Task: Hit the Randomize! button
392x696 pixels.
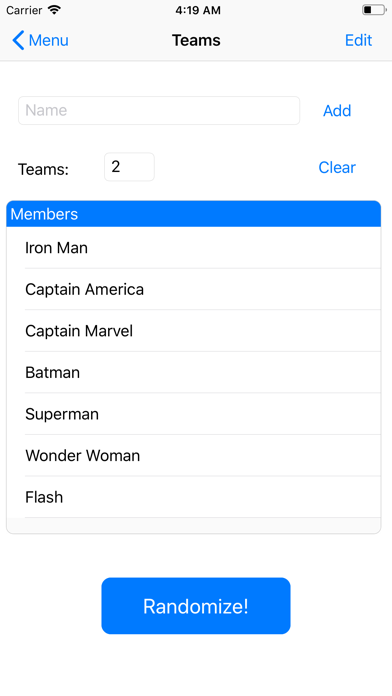Action: (196, 606)
